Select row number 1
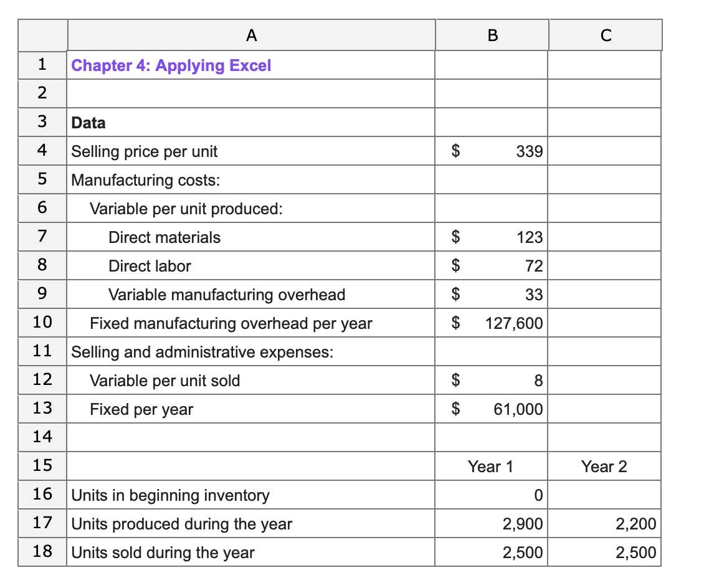The image size is (704, 588). click(42, 65)
